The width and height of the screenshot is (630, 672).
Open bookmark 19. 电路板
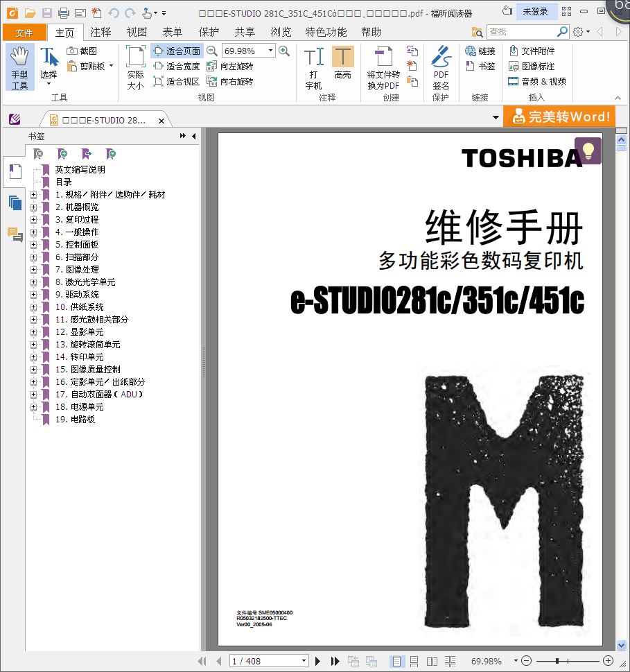[76, 419]
